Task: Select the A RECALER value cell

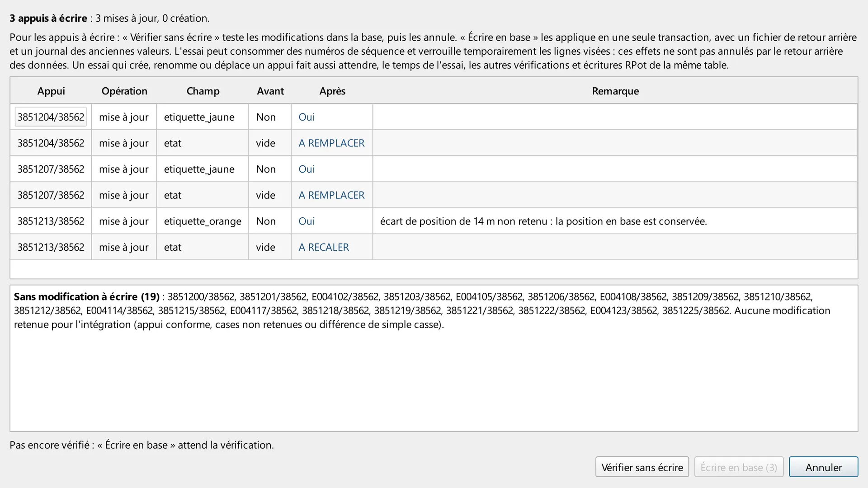Action: pos(332,247)
